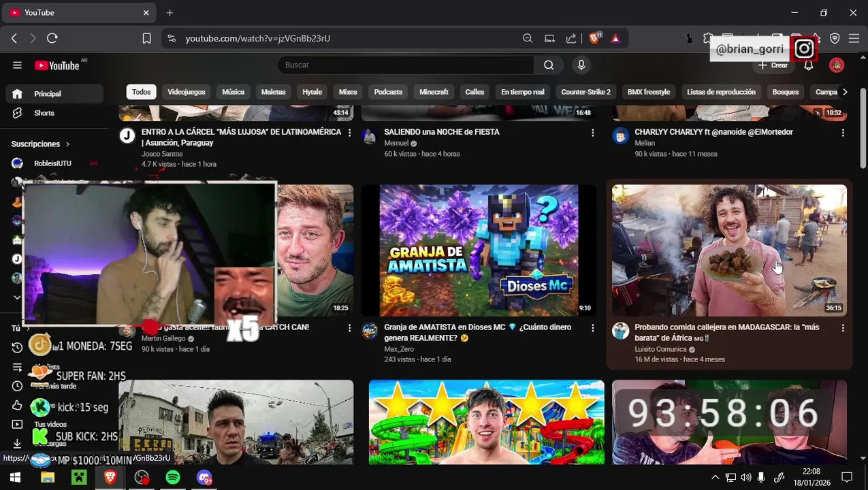Open Melian channel name link

coord(645,144)
